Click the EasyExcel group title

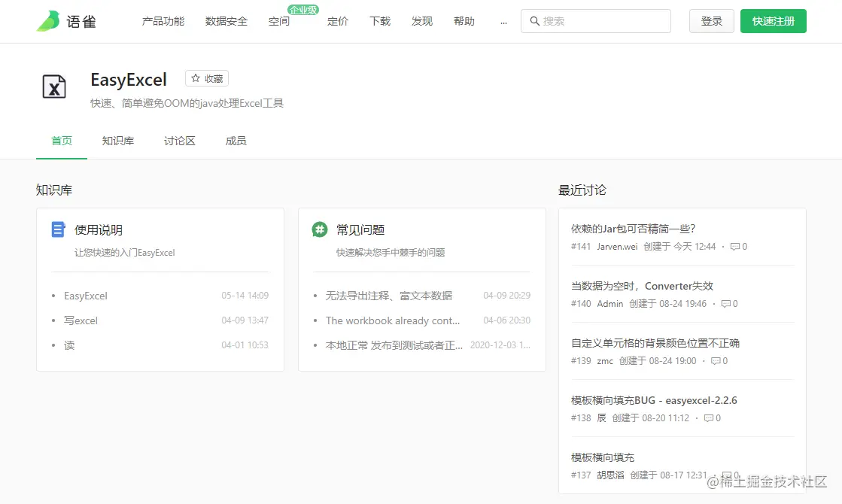(x=129, y=80)
